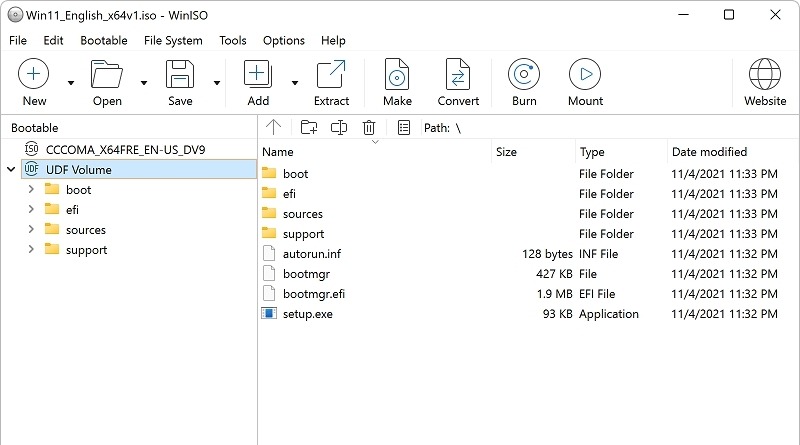
Task: Open the Options menu
Action: pyautogui.click(x=284, y=40)
